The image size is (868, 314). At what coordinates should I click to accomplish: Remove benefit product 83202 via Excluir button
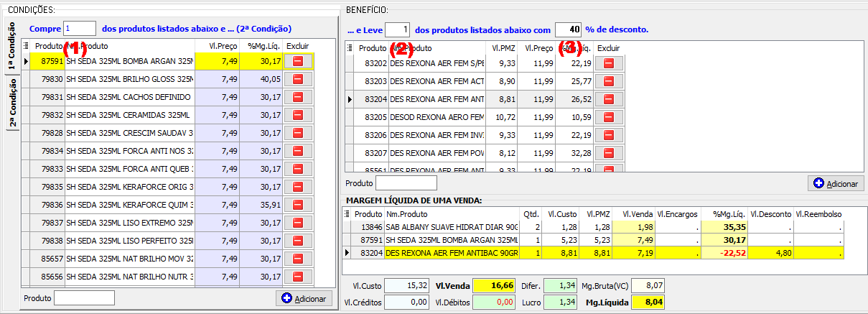(609, 63)
